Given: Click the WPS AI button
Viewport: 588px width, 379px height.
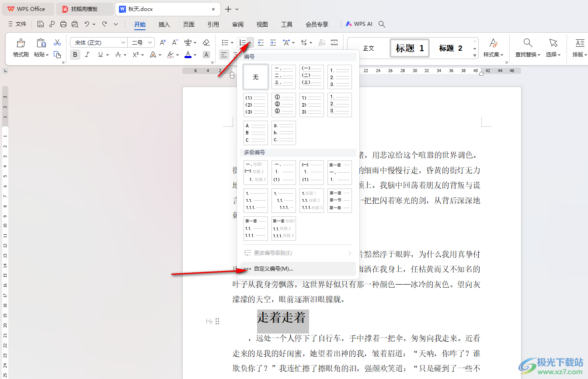Looking at the screenshot, I should tap(359, 24).
